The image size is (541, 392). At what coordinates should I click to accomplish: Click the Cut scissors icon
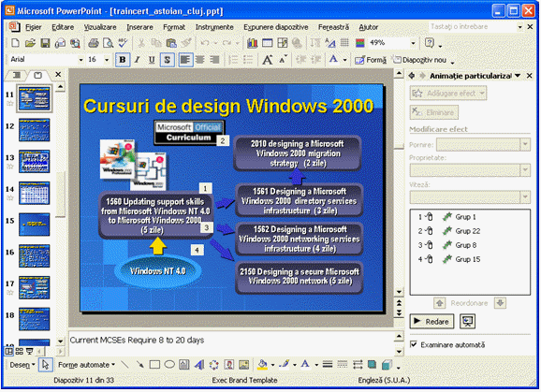(x=141, y=43)
